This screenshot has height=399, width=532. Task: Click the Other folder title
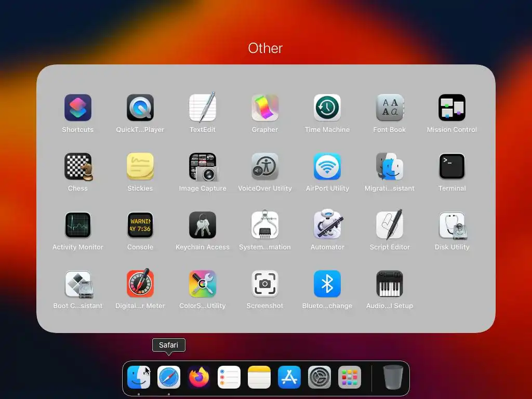(x=265, y=48)
